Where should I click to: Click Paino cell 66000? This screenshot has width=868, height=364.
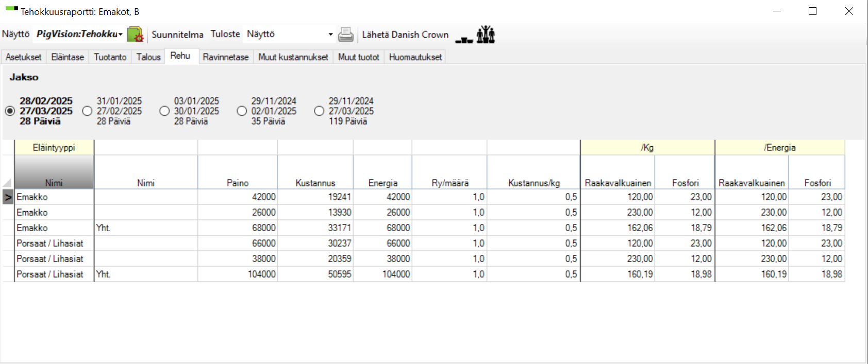238,243
